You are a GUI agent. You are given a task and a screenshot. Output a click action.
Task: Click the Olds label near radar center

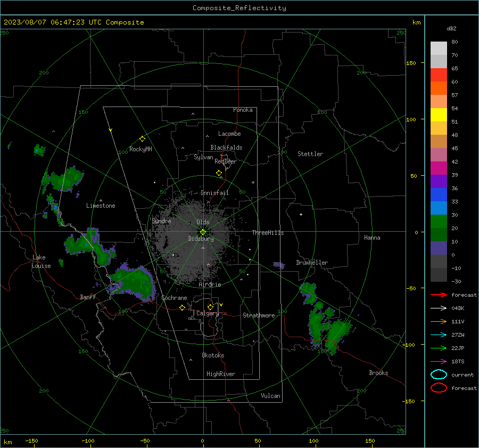point(203,222)
